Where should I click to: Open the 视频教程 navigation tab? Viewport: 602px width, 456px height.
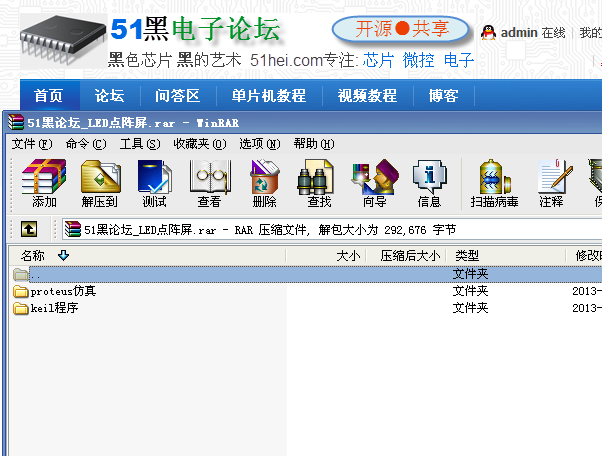[x=367, y=96]
